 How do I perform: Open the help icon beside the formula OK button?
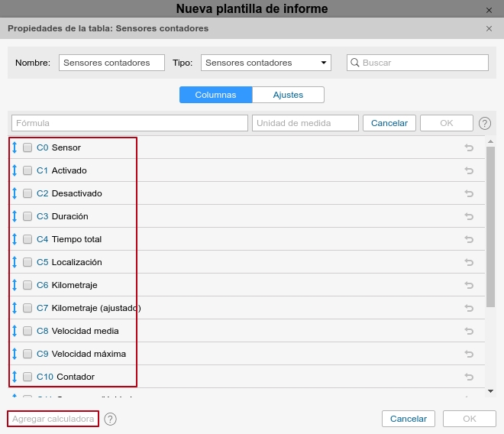(x=484, y=123)
